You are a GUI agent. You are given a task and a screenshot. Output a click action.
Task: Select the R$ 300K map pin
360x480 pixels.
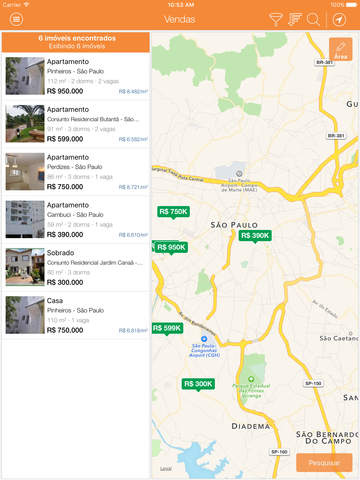tap(198, 384)
